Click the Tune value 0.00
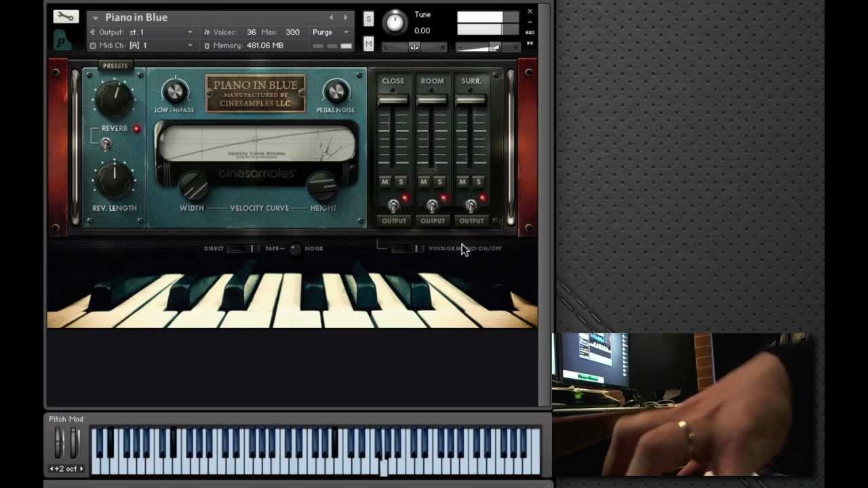 422,30
